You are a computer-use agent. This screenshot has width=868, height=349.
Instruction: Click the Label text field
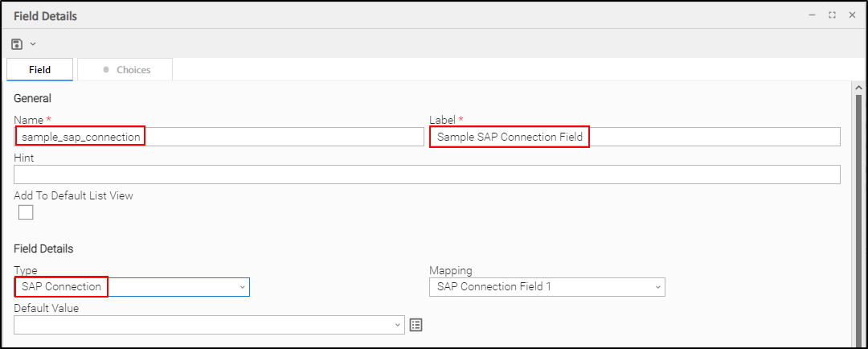coord(635,138)
